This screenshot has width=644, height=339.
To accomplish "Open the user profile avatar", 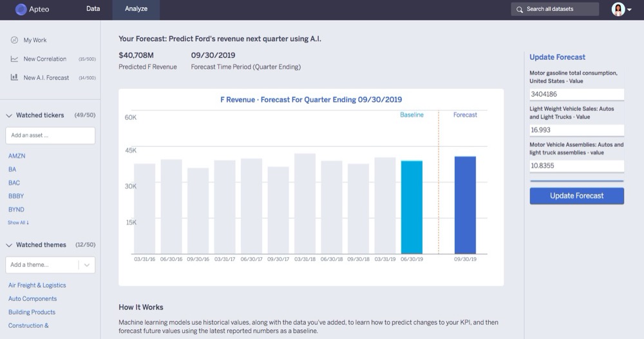I will [x=618, y=10].
